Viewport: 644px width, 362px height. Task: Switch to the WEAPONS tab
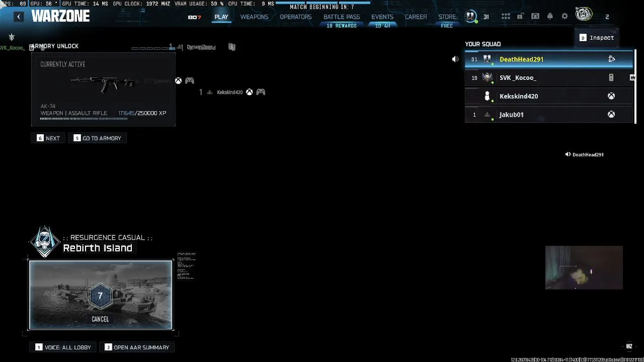[x=254, y=17]
